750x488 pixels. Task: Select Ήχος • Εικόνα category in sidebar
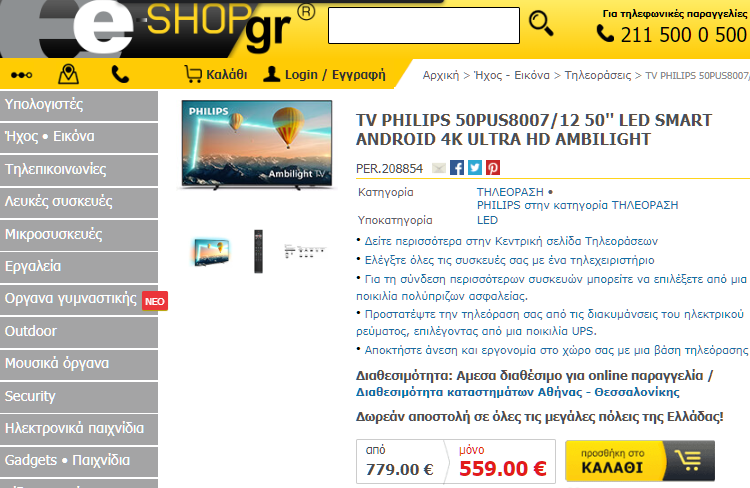coord(79,137)
